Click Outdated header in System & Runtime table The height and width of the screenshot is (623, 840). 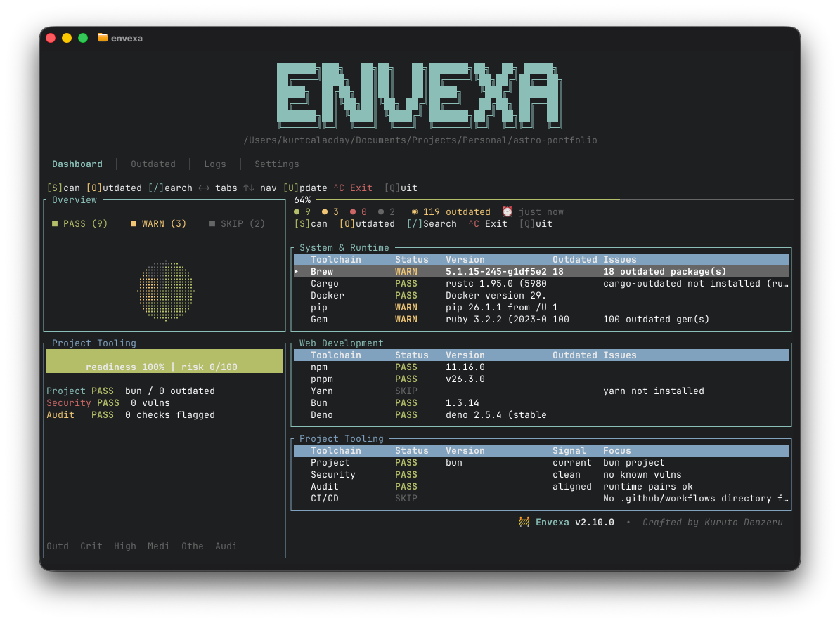[575, 260]
